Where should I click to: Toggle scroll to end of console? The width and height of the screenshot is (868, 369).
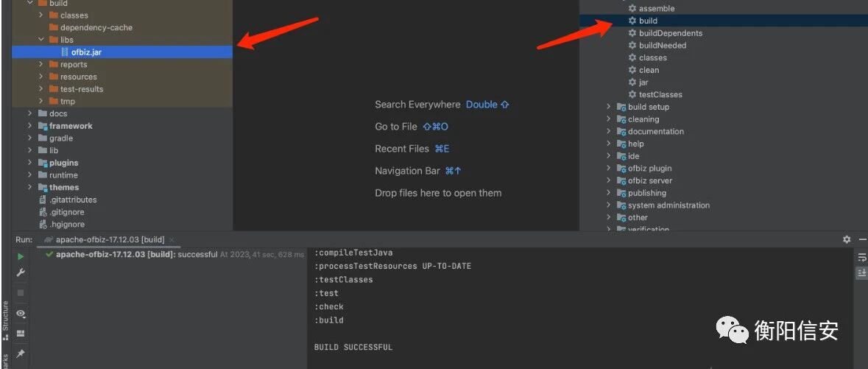pyautogui.click(x=862, y=273)
